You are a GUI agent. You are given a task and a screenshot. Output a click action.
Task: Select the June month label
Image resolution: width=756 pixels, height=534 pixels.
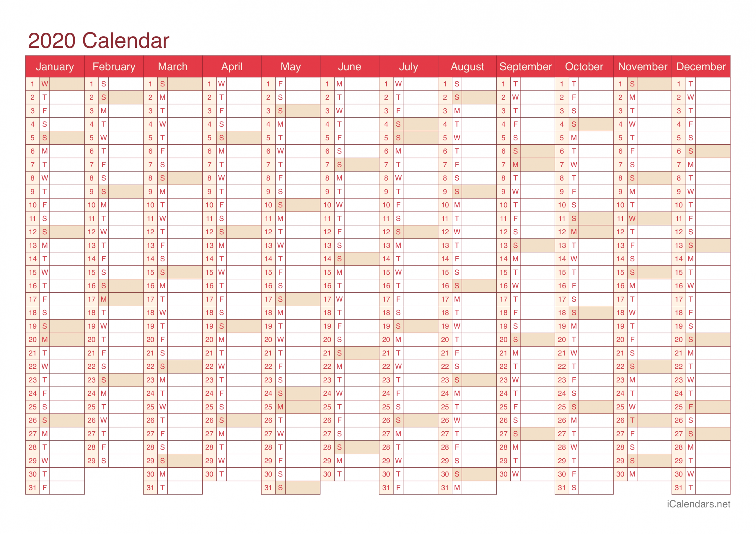click(348, 64)
